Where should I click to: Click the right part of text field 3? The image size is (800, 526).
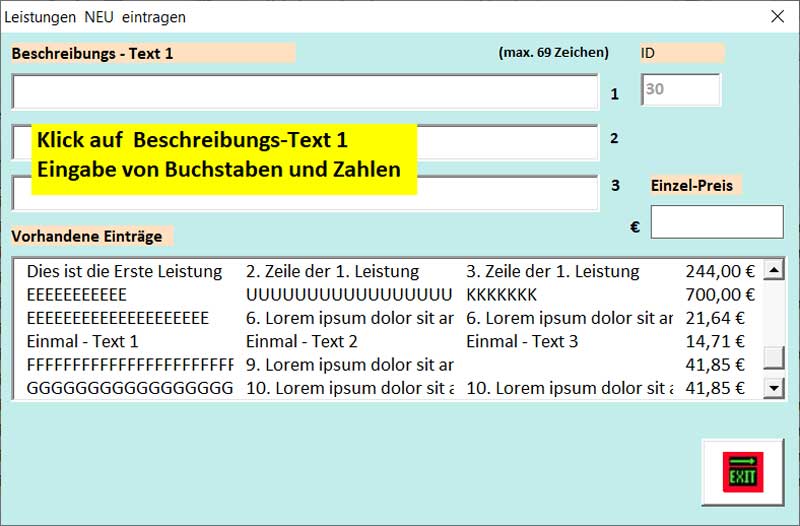tap(508, 193)
